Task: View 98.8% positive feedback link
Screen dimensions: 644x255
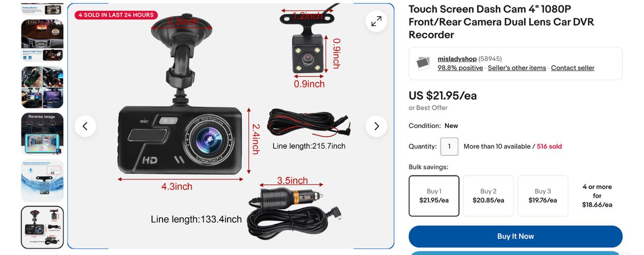Action: 460,68
